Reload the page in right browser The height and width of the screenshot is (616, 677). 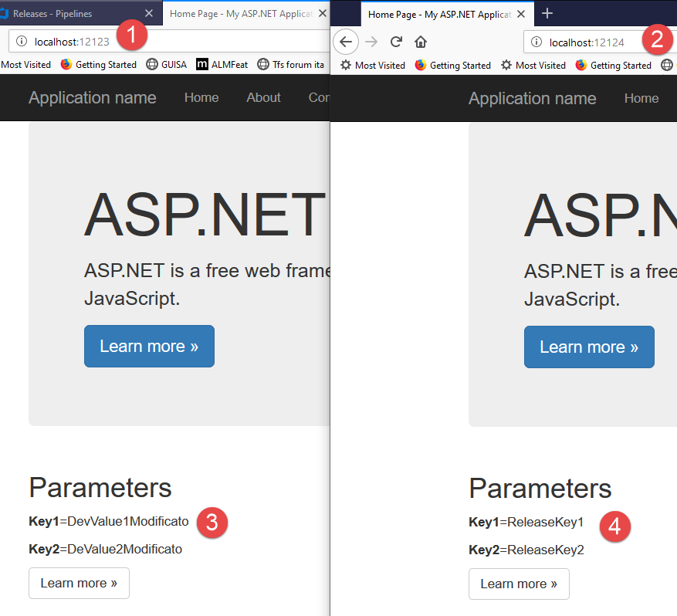click(x=396, y=42)
